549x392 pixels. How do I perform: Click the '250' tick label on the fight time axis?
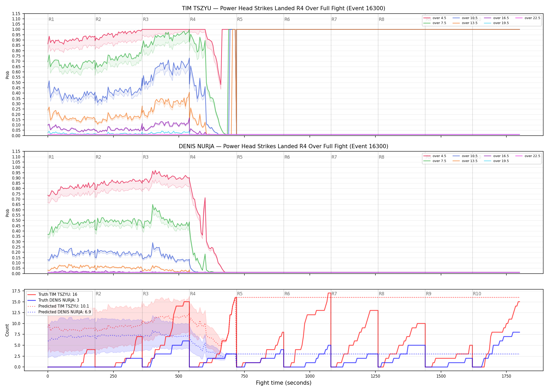pyautogui.click(x=113, y=376)
